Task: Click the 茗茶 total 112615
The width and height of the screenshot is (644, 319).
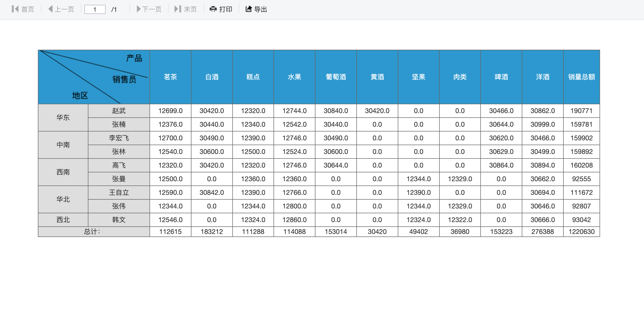Action: tap(170, 232)
